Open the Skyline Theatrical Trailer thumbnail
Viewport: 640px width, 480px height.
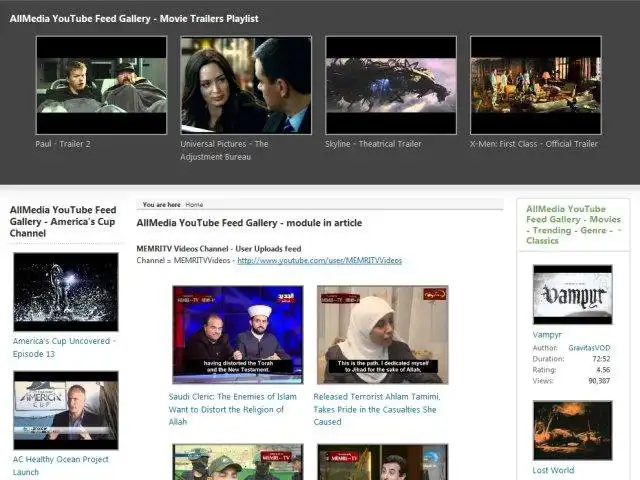[x=391, y=85]
